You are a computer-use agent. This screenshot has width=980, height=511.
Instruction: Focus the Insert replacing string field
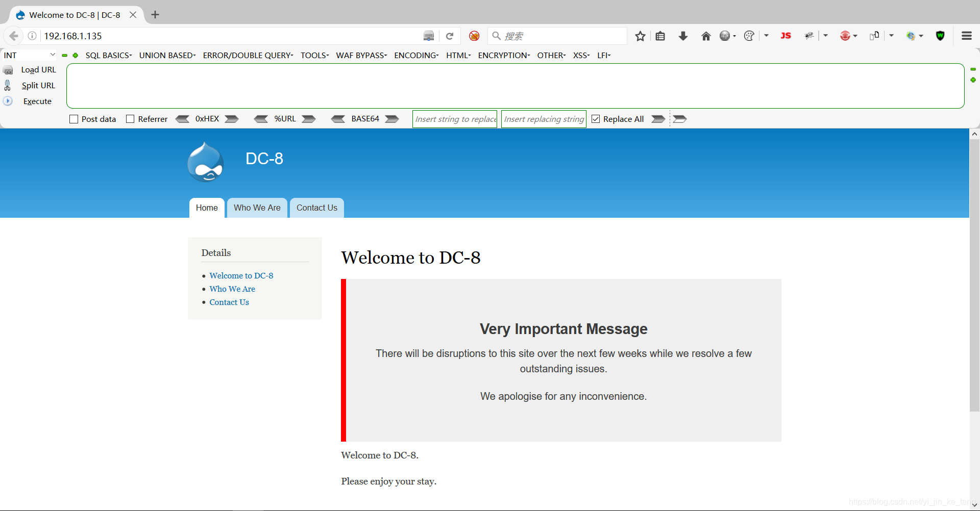[544, 119]
